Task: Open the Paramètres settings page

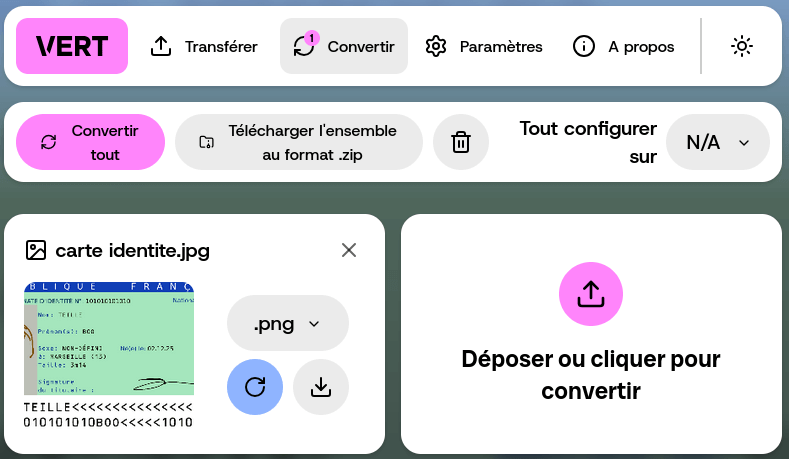Action: [x=484, y=46]
